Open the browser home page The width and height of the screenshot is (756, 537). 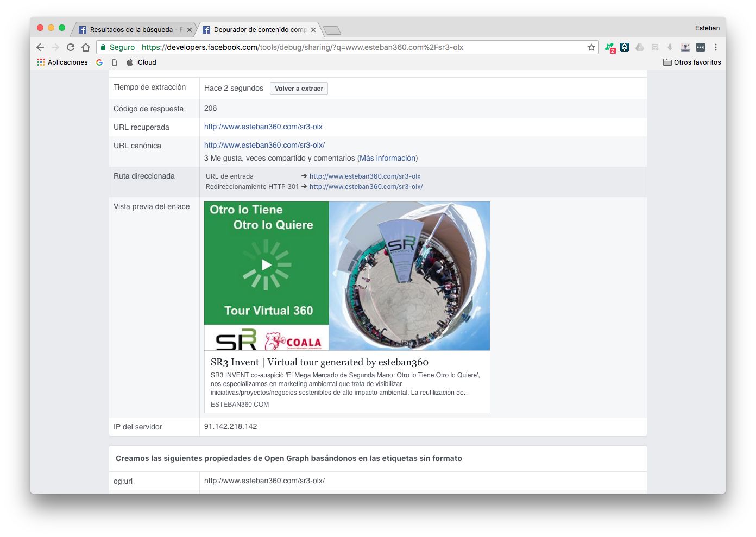pyautogui.click(x=86, y=47)
